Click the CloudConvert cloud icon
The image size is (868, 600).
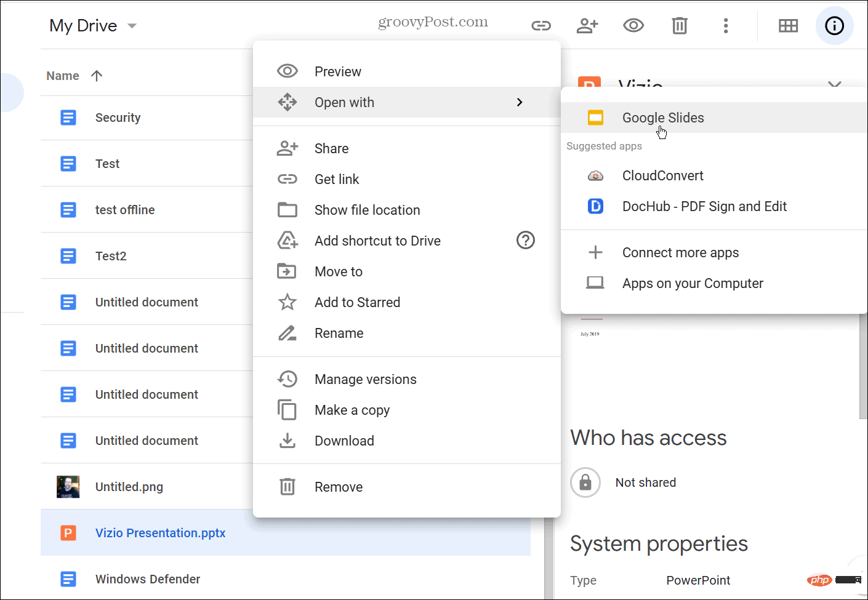point(595,175)
